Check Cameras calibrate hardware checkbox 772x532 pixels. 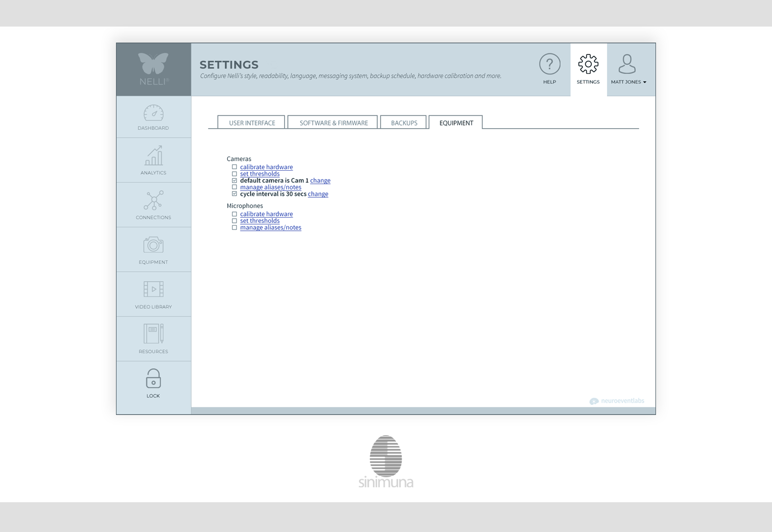tap(234, 167)
